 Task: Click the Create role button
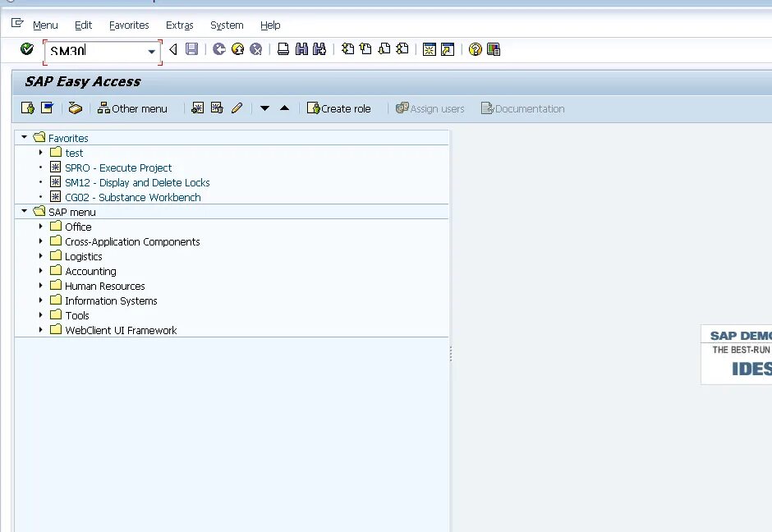pyautogui.click(x=338, y=108)
